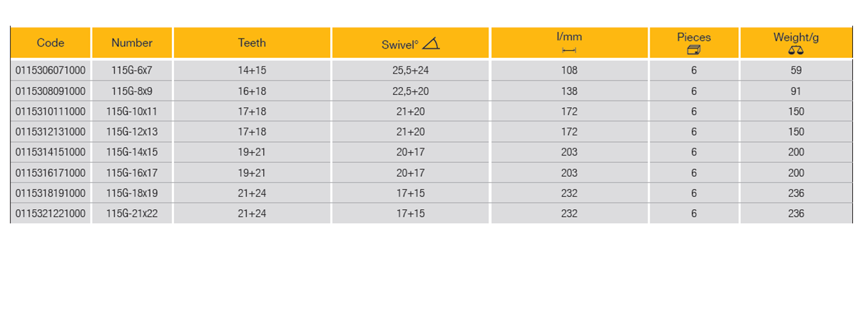Image resolution: width=868 pixels, height=329 pixels.
Task: Select model number 115G-12x13
Action: pyautogui.click(x=132, y=132)
